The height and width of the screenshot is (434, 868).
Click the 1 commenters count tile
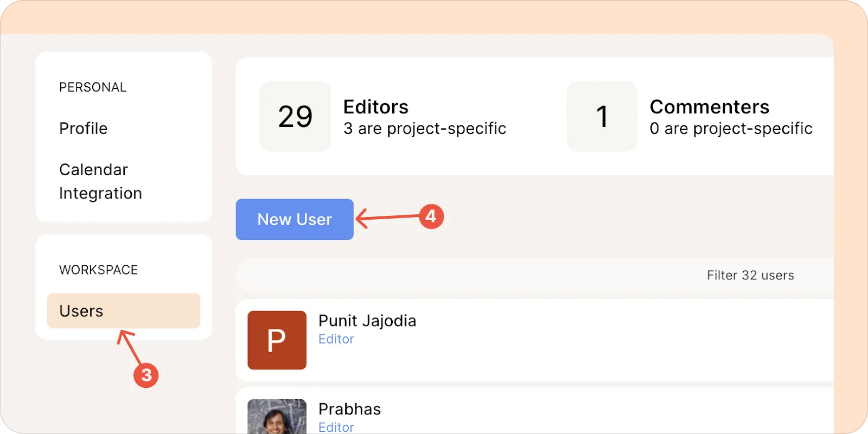point(602,116)
